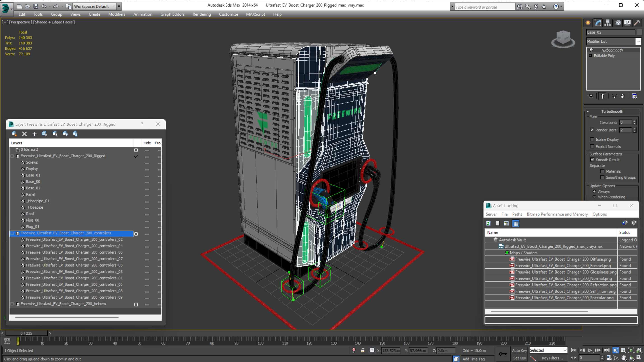Open the Hierarchy command panel tab
The height and width of the screenshot is (362, 644).
coord(607,23)
